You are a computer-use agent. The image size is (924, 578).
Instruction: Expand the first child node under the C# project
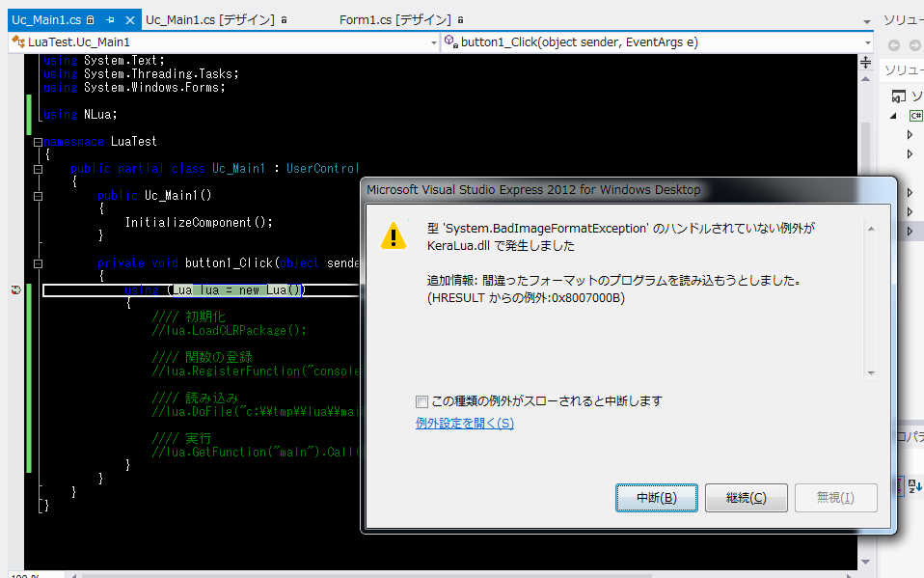[x=910, y=135]
